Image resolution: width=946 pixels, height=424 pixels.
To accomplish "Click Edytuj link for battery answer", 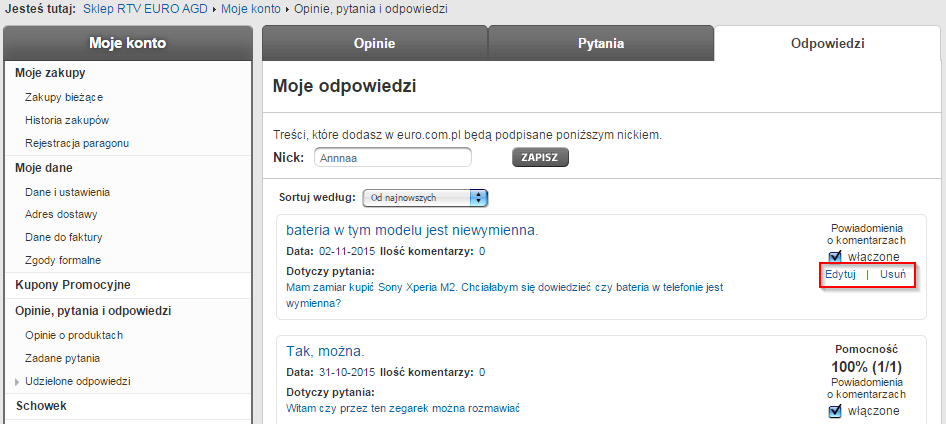I will point(840,274).
